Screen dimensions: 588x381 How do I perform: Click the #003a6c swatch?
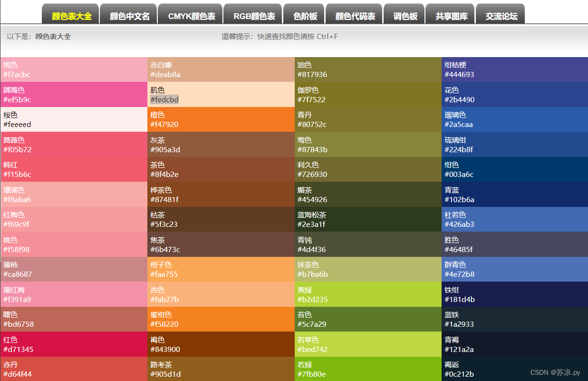pos(515,169)
